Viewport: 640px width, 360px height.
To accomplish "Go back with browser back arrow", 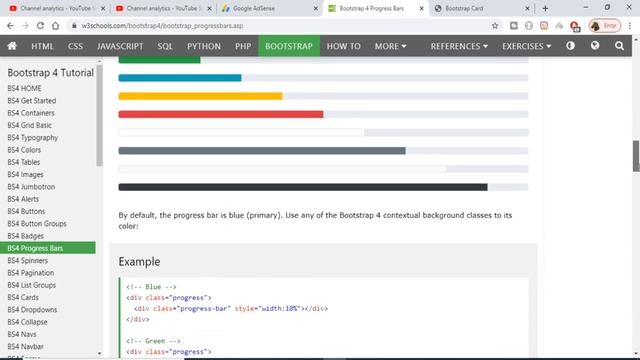I will [x=10, y=26].
